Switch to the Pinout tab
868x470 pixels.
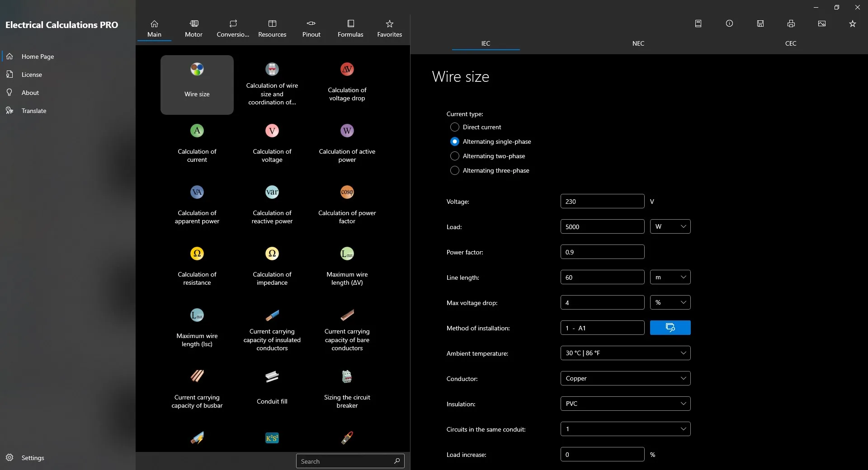click(311, 28)
